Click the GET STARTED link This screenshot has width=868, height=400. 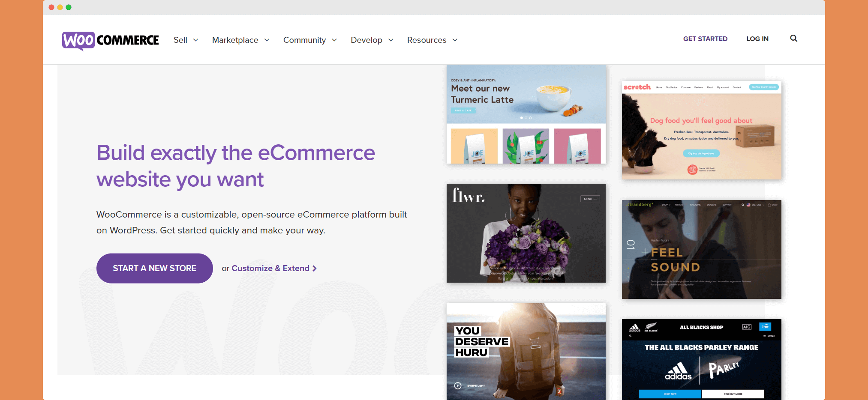pyautogui.click(x=705, y=39)
